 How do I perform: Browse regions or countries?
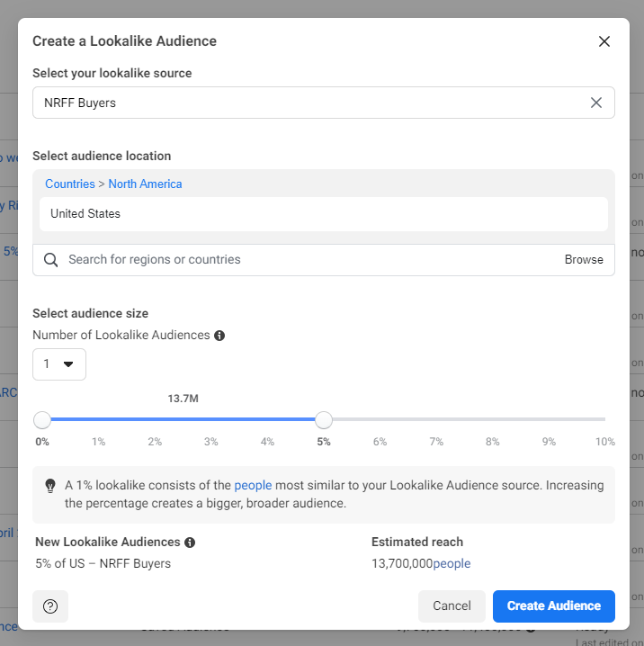[584, 260]
